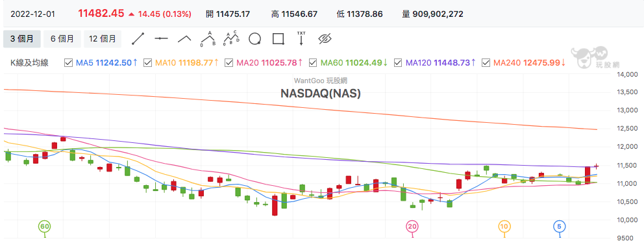Select the 0-A-B-C-D wave drawing tool

coord(231,38)
